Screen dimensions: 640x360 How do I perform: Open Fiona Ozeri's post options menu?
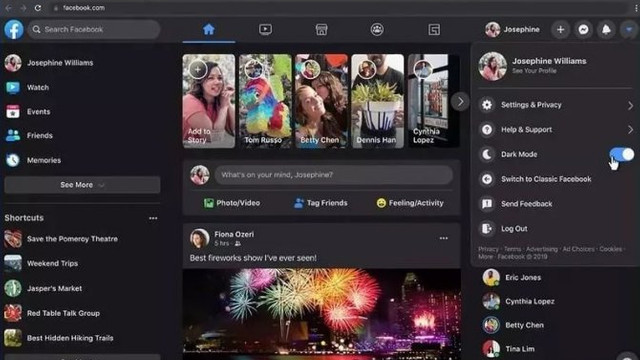[444, 238]
